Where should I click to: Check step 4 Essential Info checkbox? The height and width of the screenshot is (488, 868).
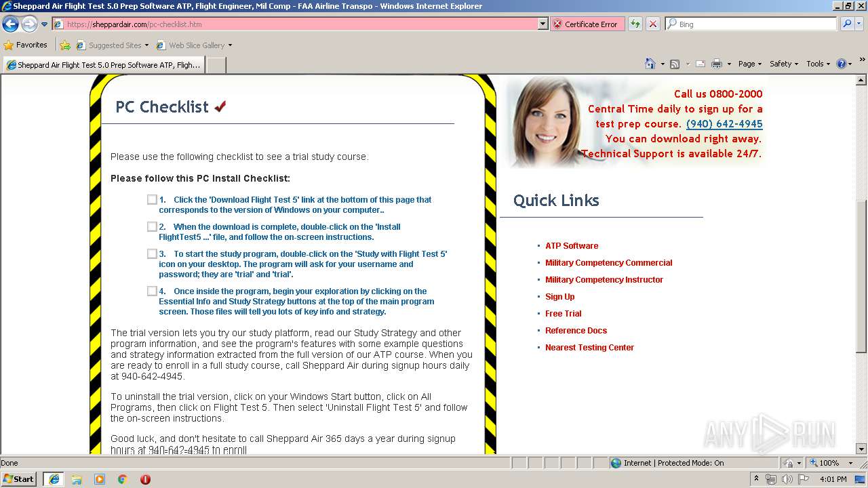pos(152,291)
